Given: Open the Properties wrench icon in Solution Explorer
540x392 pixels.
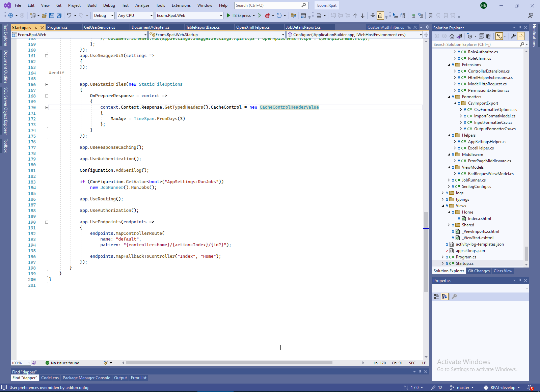Looking at the screenshot, I should click(x=513, y=36).
